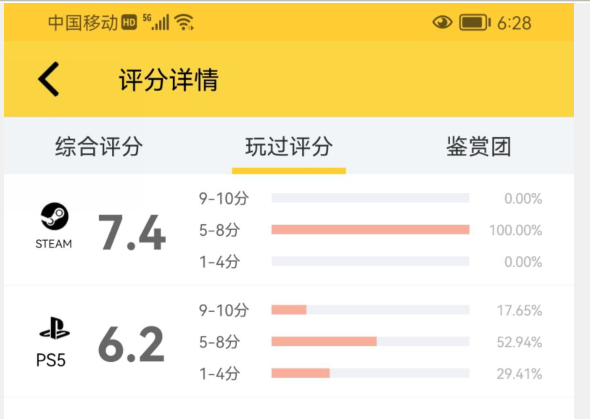The image size is (590, 419).
Task: Open the 鉴赏团 tab
Action: [479, 146]
